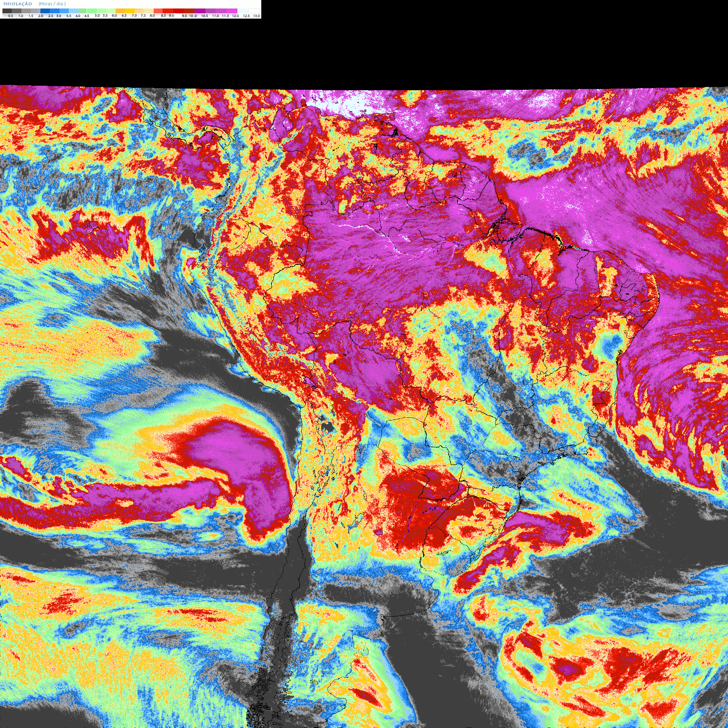Click the (Horas / dia) unit label
Viewport: 728px width, 728px height.
tap(52, 4)
